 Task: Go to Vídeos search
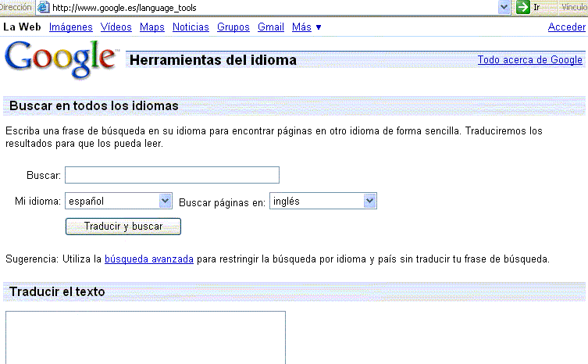[116, 27]
